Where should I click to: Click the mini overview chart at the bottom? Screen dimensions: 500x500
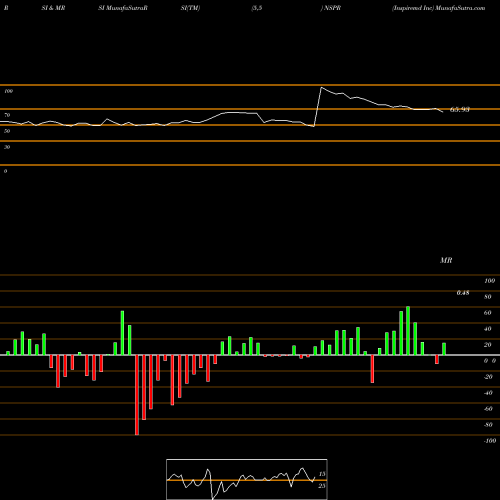click(x=247, y=479)
